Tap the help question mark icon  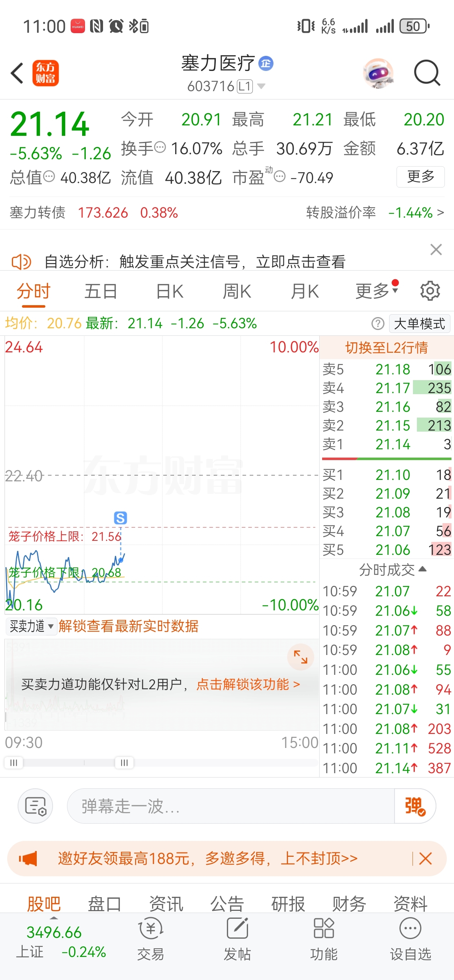[x=378, y=324]
